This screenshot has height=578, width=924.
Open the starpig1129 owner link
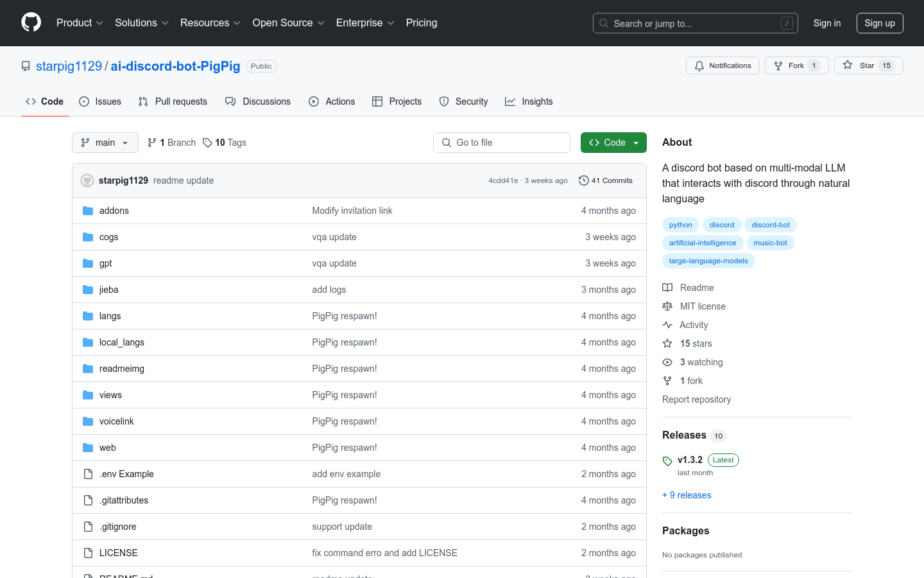coord(69,66)
